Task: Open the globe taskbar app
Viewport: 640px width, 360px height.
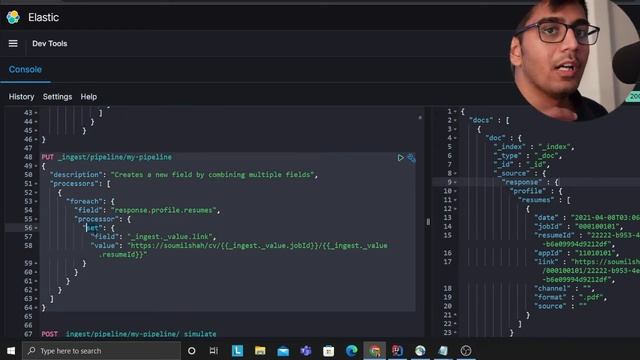Action: [x=420, y=351]
